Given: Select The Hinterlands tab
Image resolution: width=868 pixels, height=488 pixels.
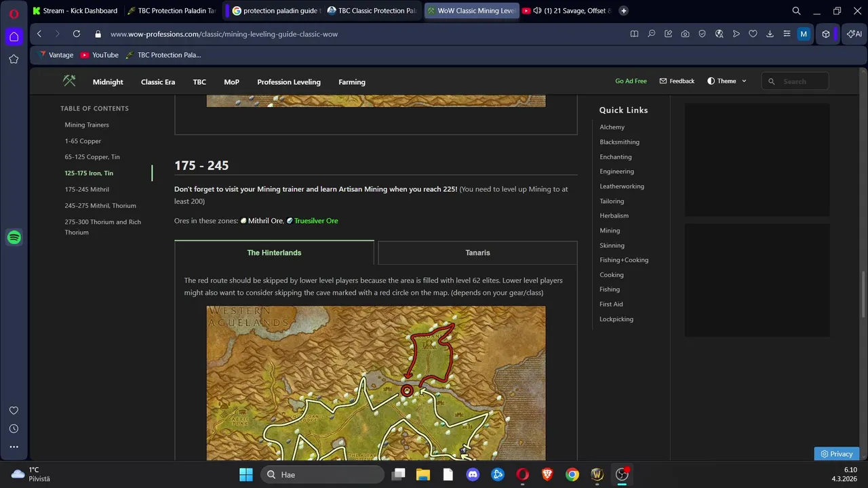Looking at the screenshot, I should point(274,252).
